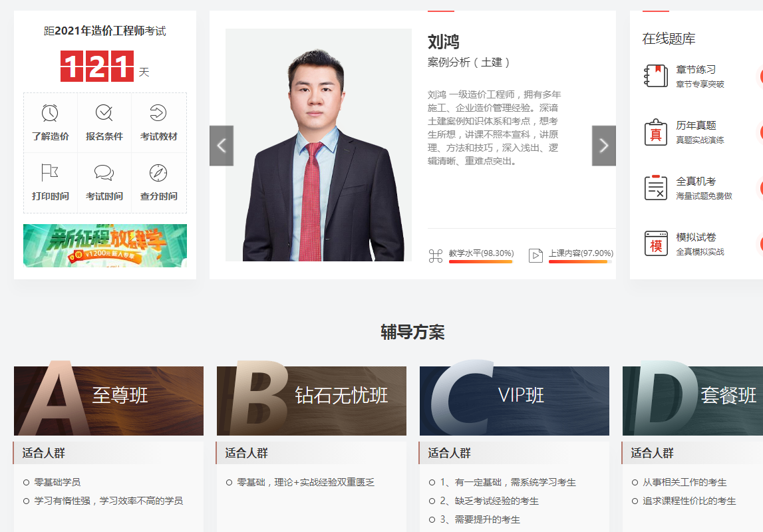Click 3、需要提升的考生 list item
This screenshot has width=763, height=532.
coord(480,519)
